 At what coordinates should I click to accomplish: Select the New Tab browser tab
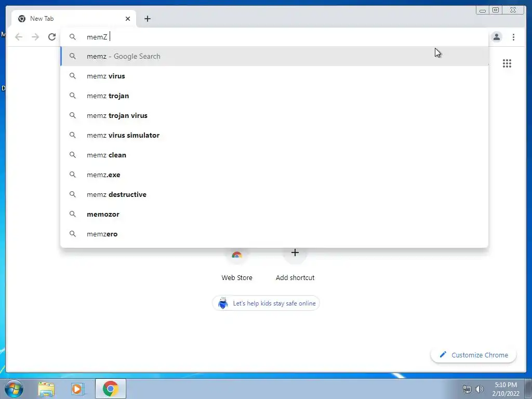pyautogui.click(x=74, y=19)
